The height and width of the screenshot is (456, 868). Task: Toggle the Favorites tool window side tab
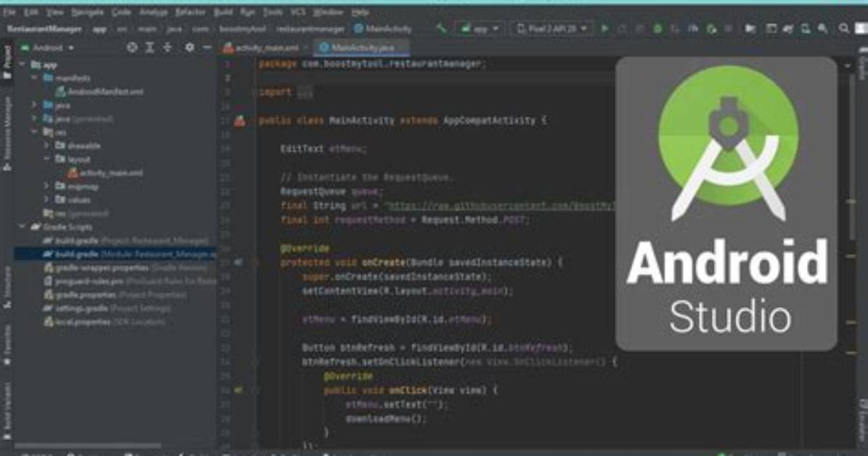pos(7,345)
